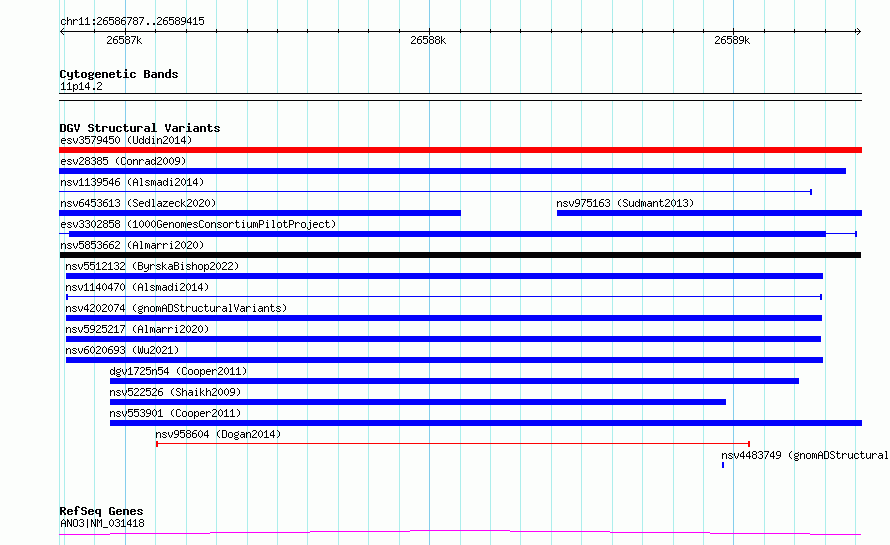The width and height of the screenshot is (890, 545).
Task: Click the magenta ANO3 gene line
Action: coord(460,533)
